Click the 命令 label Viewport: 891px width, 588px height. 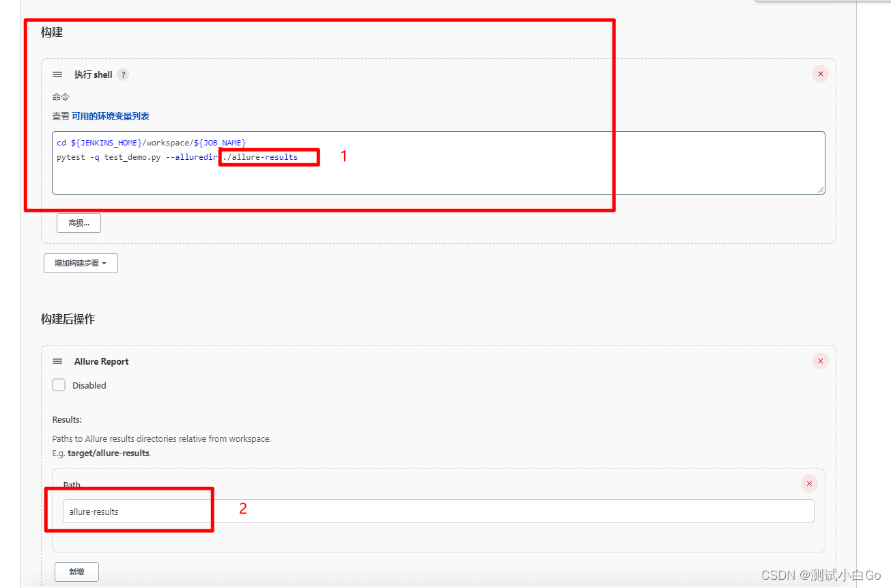click(61, 97)
